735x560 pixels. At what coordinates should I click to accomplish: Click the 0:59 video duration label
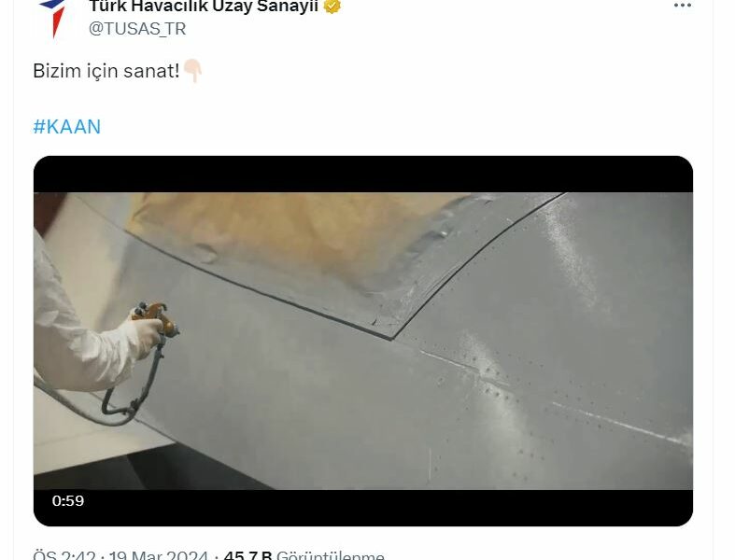[68, 501]
